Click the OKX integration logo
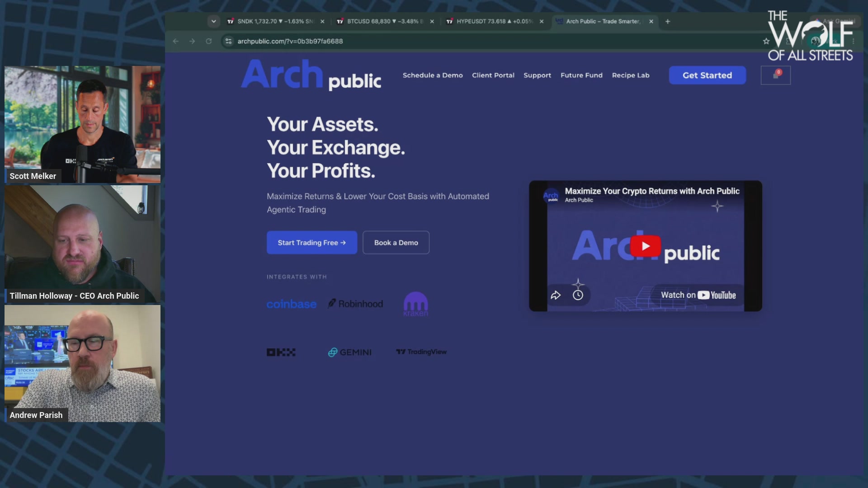Image resolution: width=868 pixels, height=488 pixels. 281,352
